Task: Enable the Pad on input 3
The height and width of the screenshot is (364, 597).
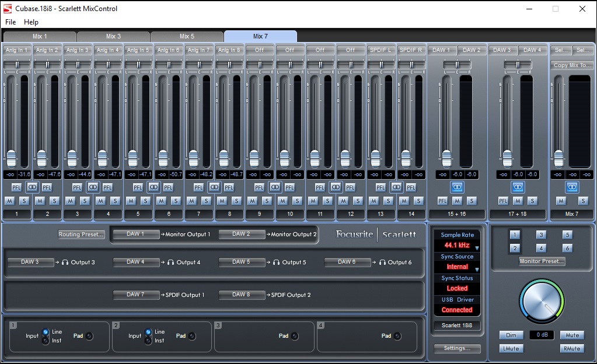Action: coord(295,336)
